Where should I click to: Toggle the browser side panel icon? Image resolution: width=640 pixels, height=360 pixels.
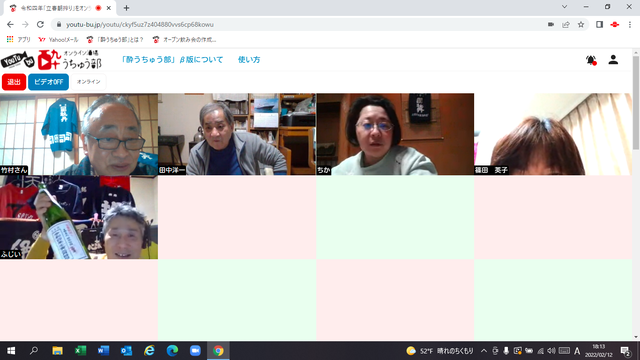pos(600,24)
